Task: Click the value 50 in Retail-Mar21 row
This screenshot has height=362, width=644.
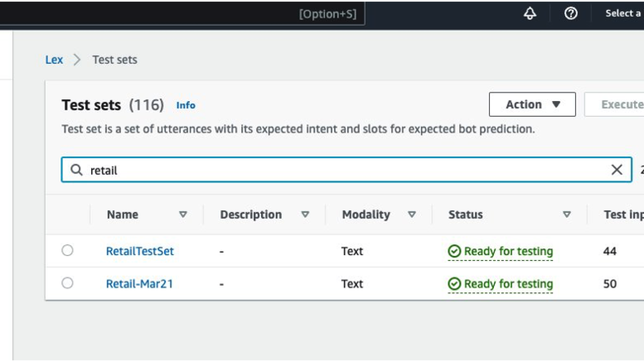Action: tap(610, 284)
